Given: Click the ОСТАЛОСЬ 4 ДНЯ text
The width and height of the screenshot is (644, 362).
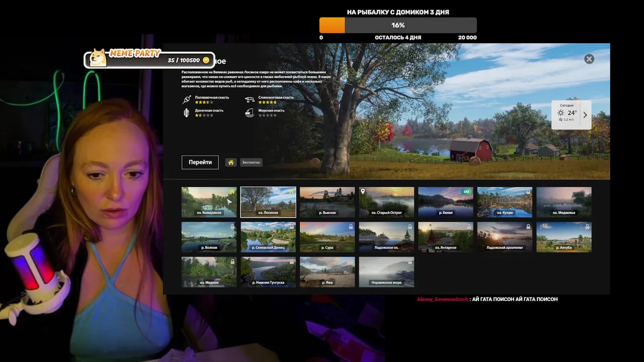Looking at the screenshot, I should 398,38.
